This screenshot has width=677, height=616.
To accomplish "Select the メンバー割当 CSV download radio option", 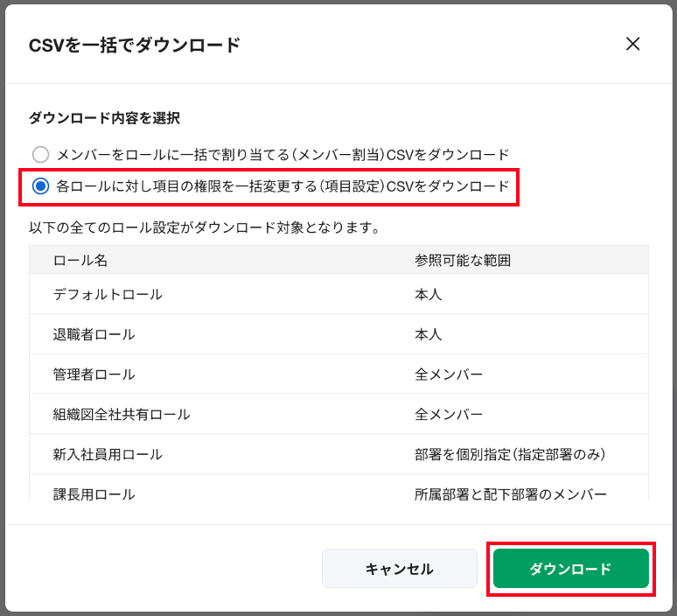I will pyautogui.click(x=41, y=155).
